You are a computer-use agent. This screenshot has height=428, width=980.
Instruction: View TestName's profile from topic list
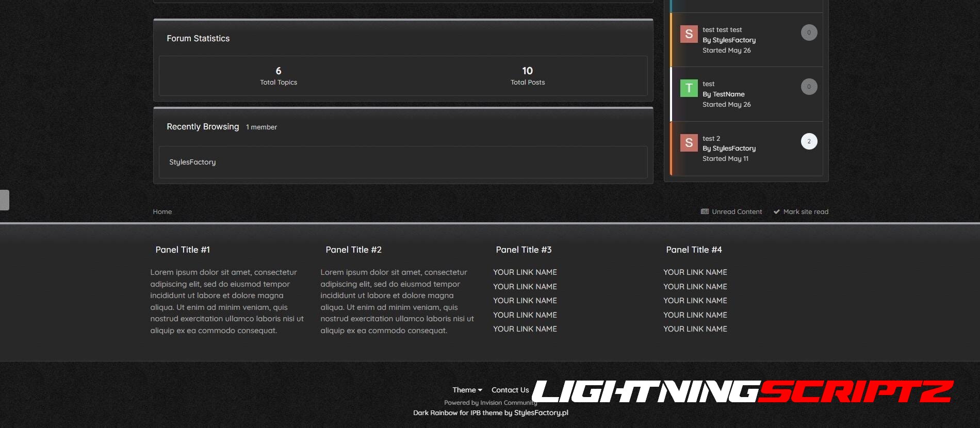click(x=728, y=94)
